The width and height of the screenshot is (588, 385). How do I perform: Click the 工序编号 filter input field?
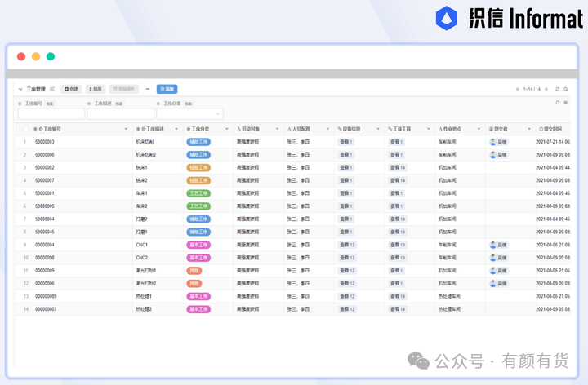coord(51,114)
